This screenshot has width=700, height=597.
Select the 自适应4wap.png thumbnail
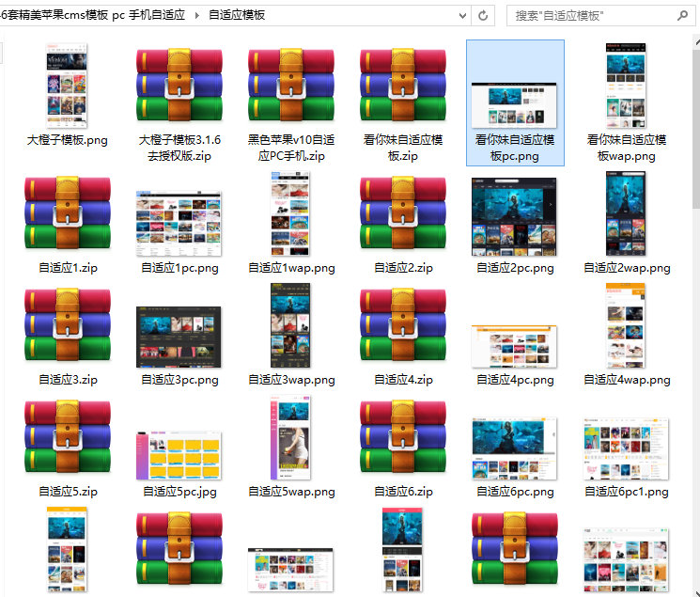(x=626, y=325)
